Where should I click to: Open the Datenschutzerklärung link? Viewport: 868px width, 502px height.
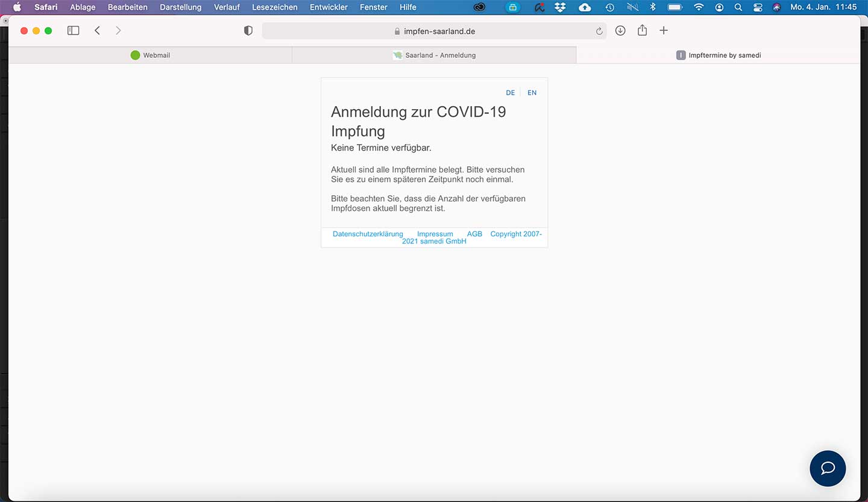coord(368,234)
